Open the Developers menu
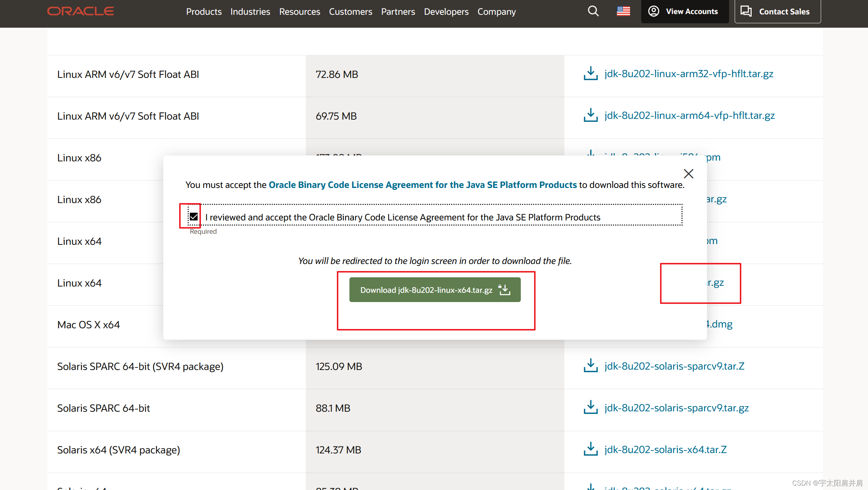Viewport: 868px width, 490px height. click(446, 12)
